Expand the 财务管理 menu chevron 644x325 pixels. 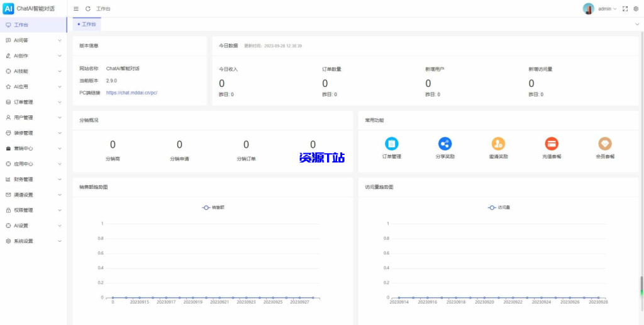(x=60, y=180)
